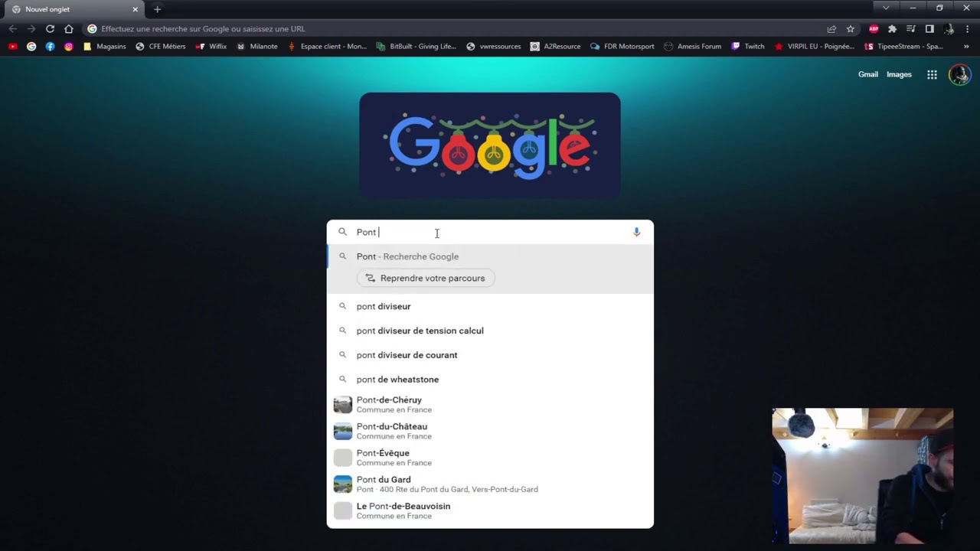
Task: Click the Google holiday doodle logo
Action: click(490, 146)
